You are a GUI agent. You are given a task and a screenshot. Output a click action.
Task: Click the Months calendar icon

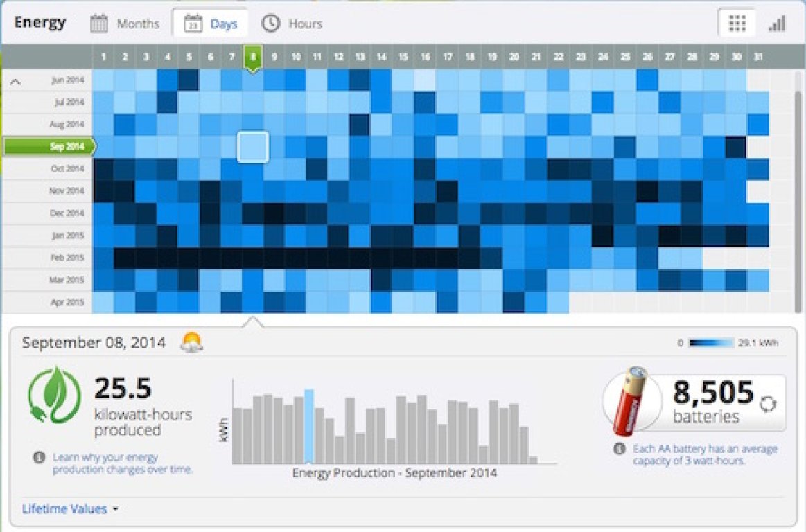coord(99,24)
